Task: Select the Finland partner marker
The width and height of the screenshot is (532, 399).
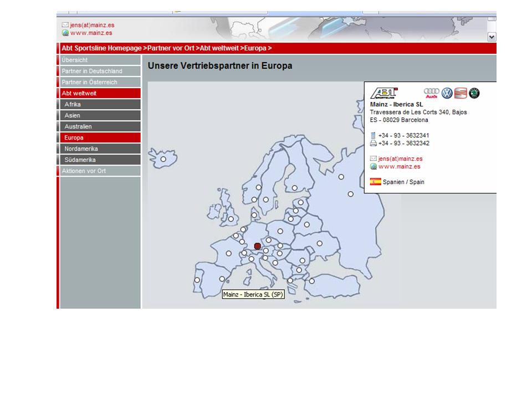Action: click(x=294, y=188)
